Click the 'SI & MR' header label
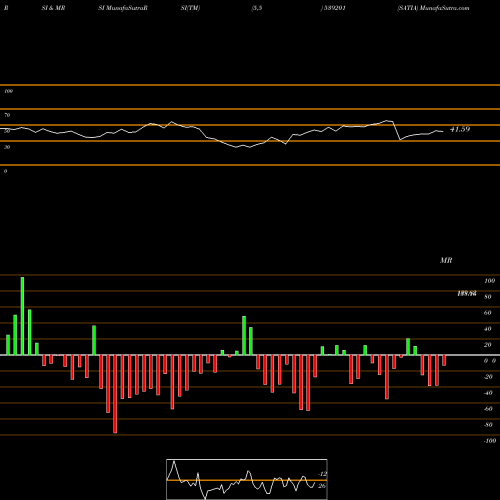This screenshot has height=500, width=500. [x=53, y=8]
